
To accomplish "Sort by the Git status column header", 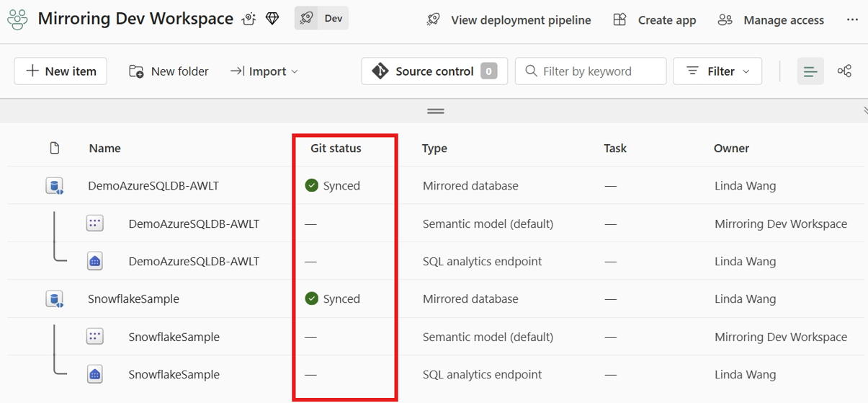I will point(336,148).
